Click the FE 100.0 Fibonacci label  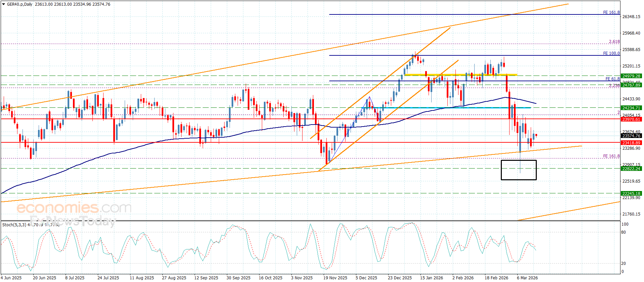tap(611, 53)
